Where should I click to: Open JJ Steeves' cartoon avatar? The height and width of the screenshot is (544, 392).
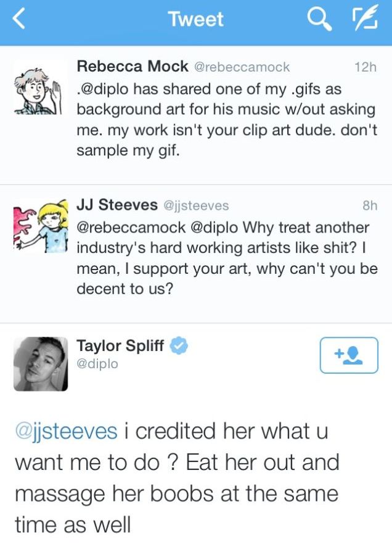coord(41,226)
